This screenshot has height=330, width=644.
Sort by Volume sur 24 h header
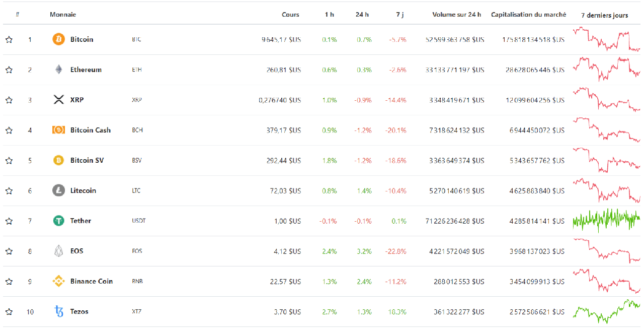point(457,15)
